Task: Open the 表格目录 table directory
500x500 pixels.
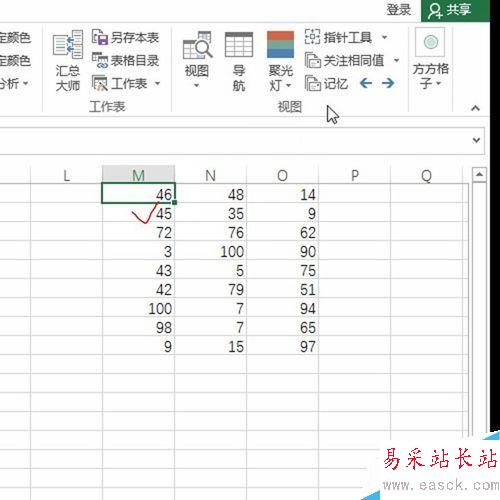Action: (x=125, y=60)
